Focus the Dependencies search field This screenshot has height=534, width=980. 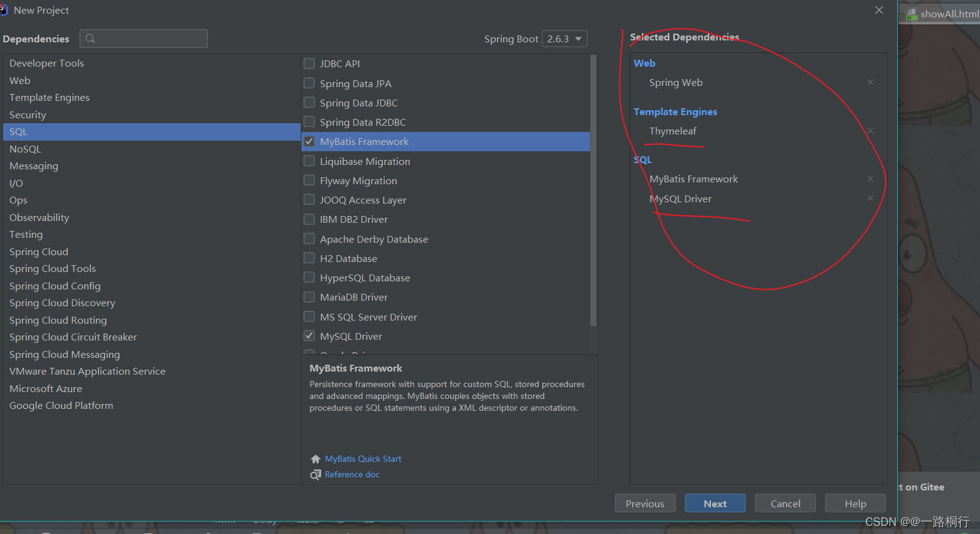tap(144, 39)
